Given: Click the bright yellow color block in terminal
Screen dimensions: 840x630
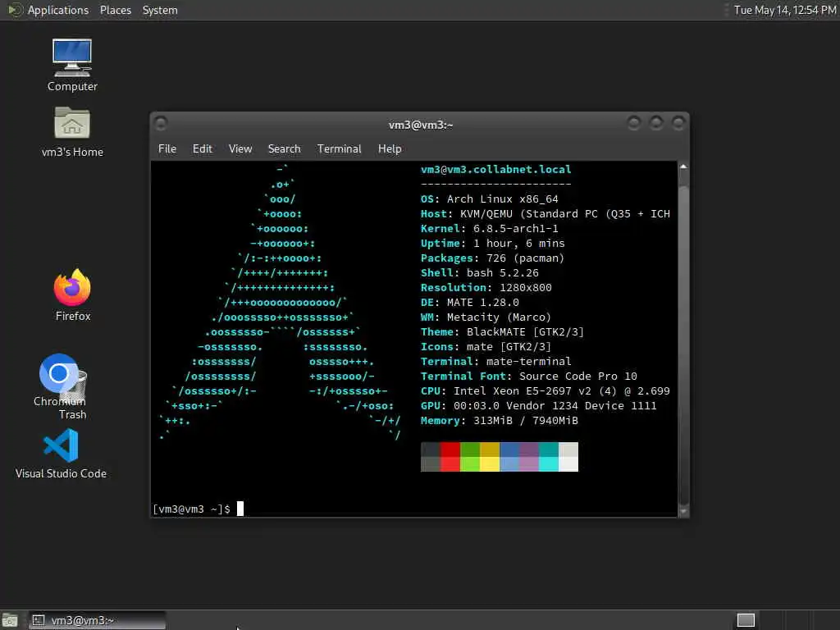Looking at the screenshot, I should 490,464.
